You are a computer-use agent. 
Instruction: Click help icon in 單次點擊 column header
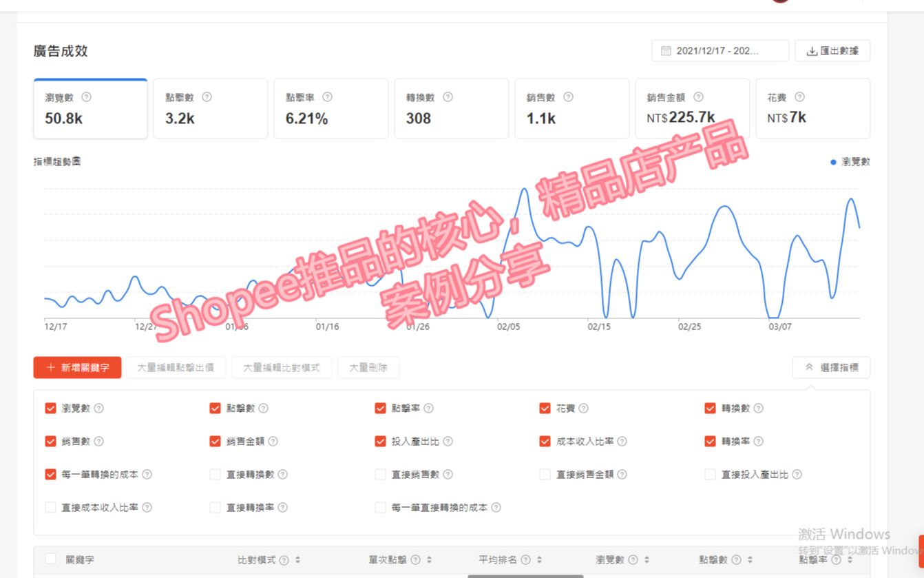pos(415,560)
